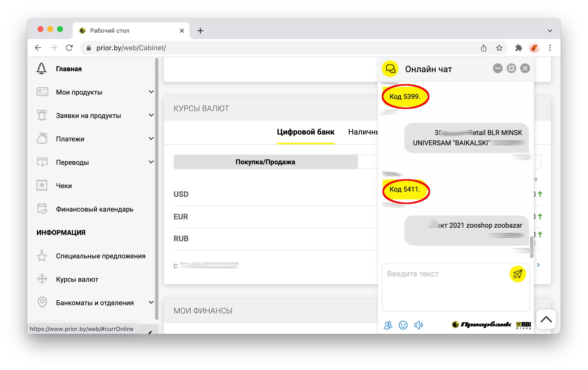Viewport: 588px width, 370px height.
Task: Open the emoji picker in chat
Action: point(403,325)
